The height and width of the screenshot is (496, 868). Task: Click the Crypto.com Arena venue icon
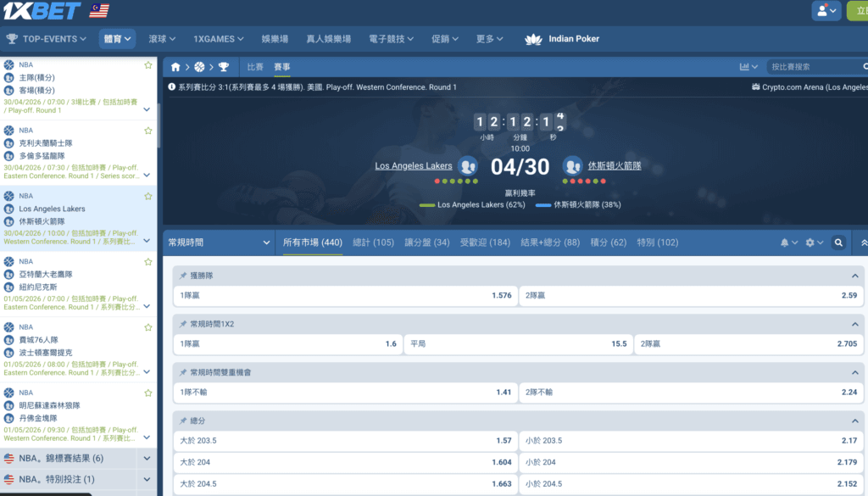pyautogui.click(x=755, y=87)
